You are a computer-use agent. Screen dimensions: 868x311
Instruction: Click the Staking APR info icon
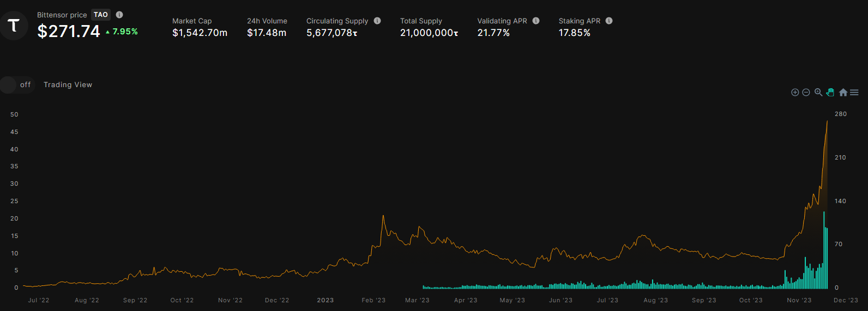click(x=609, y=21)
